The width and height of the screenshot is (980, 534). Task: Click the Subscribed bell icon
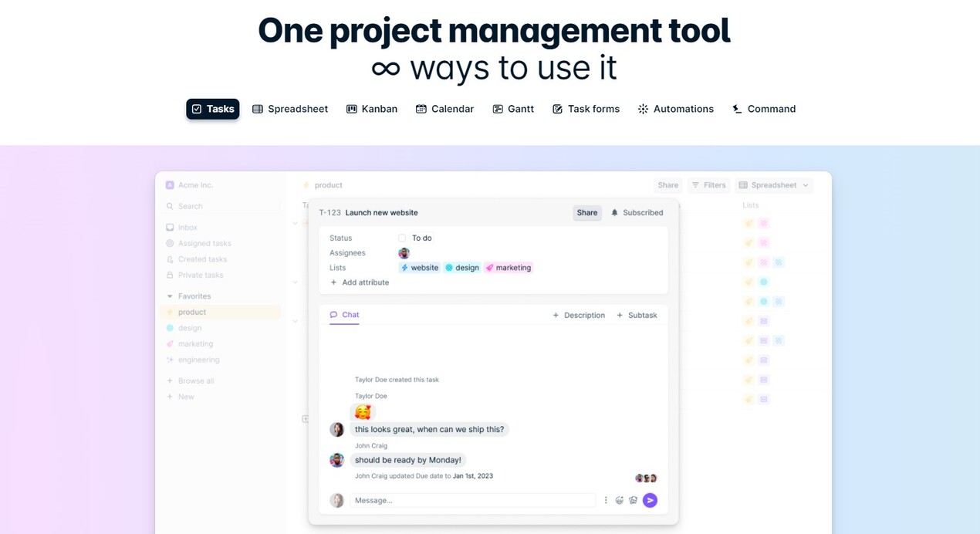pos(615,213)
